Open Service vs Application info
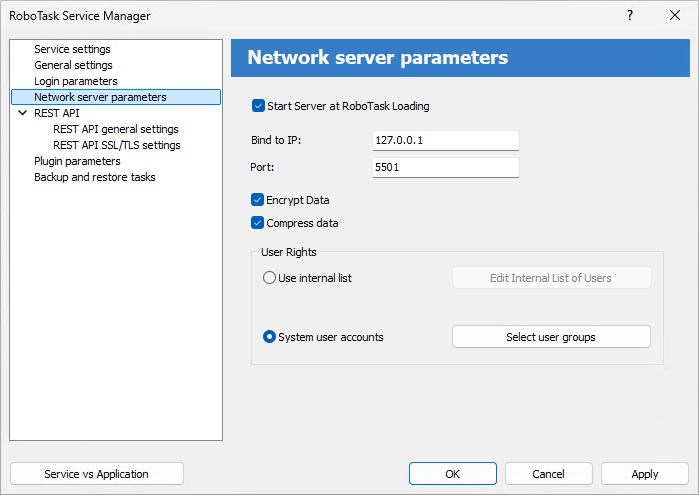Image resolution: width=699 pixels, height=495 pixels. 97,474
